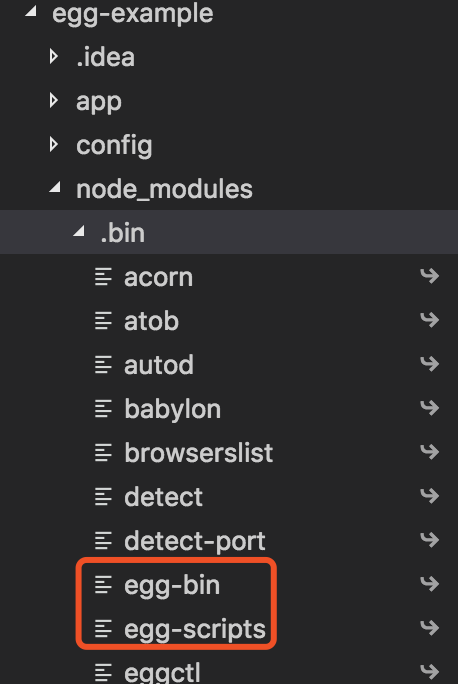
Task: Click the symlink arrow icon for babylon
Action: pyautogui.click(x=429, y=407)
